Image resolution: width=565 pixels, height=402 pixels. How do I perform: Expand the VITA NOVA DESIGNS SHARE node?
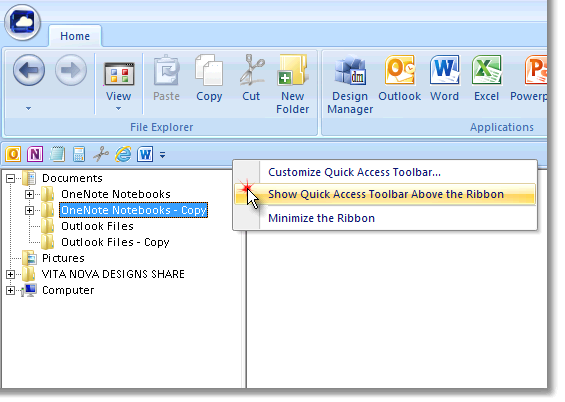click(x=10, y=274)
